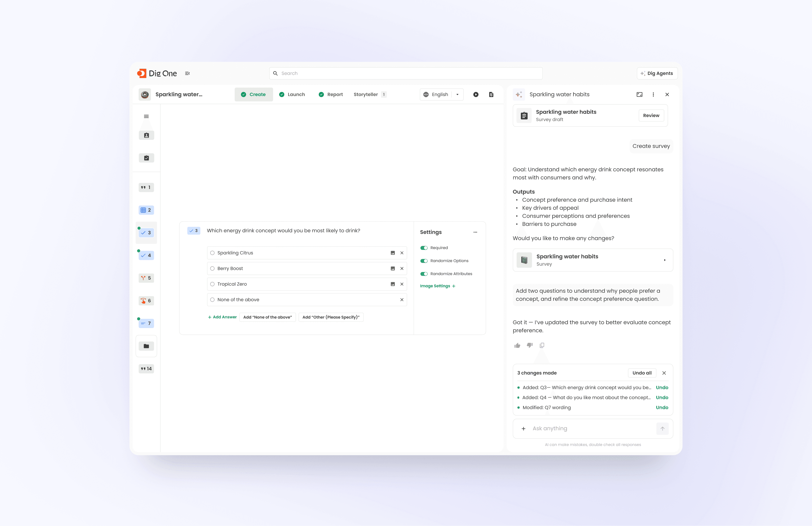Switch to the Storyteller tab

(x=370, y=94)
